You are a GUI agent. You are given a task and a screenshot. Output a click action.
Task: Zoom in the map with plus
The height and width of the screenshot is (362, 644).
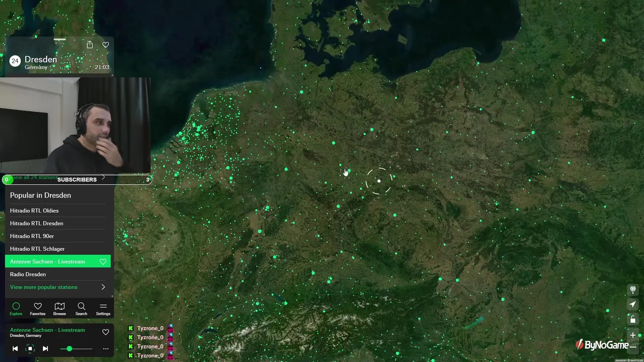point(633,335)
